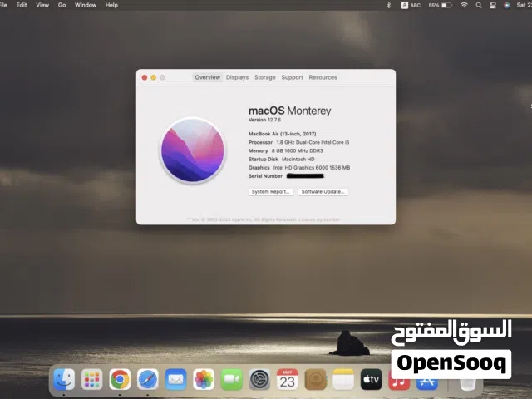Image resolution: width=532 pixels, height=399 pixels.
Task: Open Launchpad in the dock
Action: tap(92, 379)
